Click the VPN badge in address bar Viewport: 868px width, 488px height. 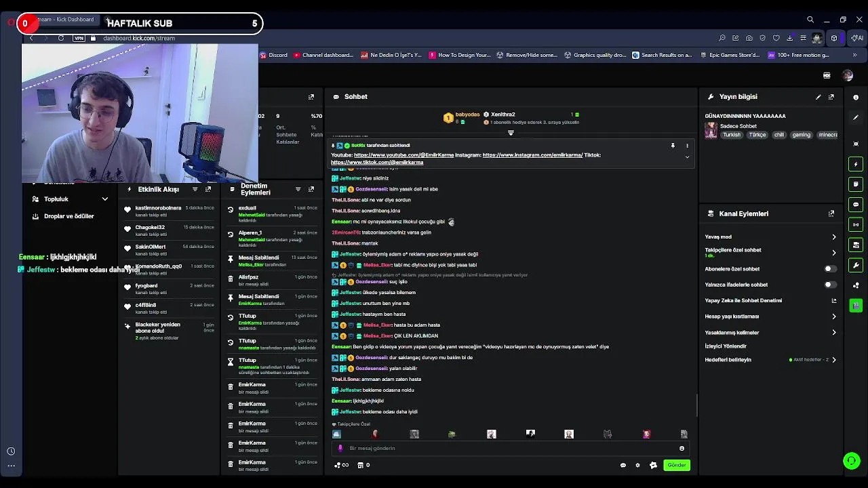(x=79, y=38)
